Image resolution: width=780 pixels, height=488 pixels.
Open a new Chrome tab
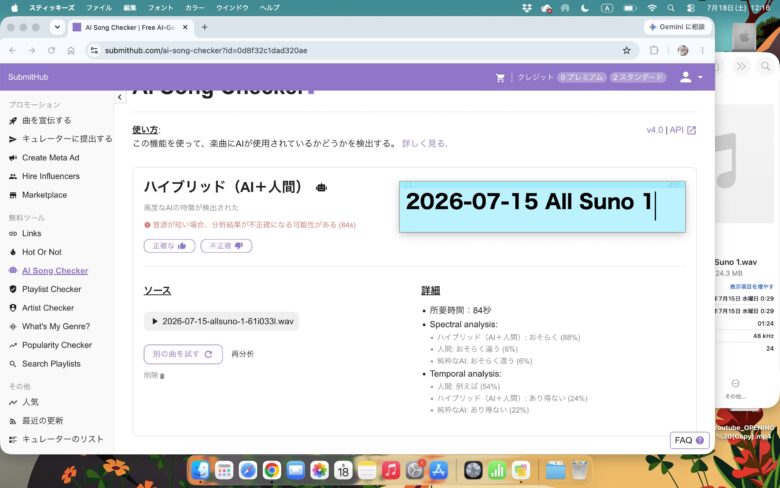coord(204,27)
